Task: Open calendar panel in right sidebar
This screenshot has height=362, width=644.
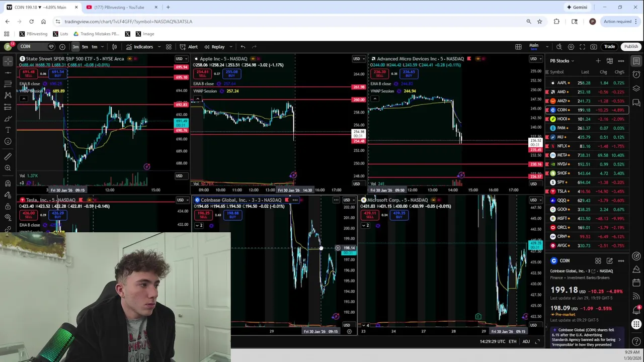Action: point(636,283)
